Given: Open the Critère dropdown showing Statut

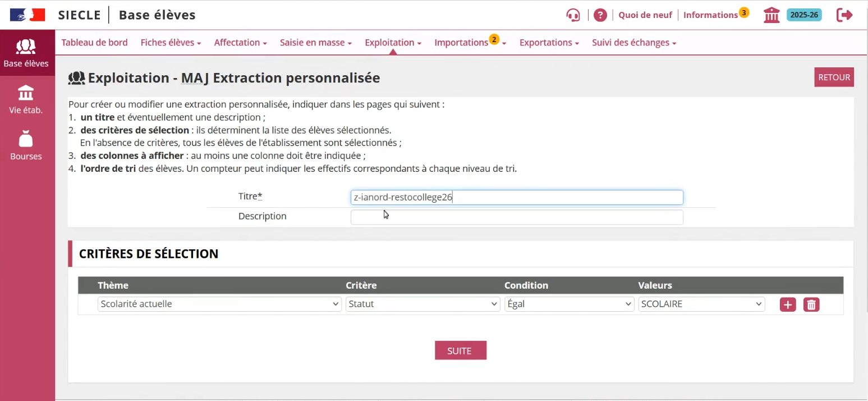Looking at the screenshot, I should pyautogui.click(x=422, y=304).
